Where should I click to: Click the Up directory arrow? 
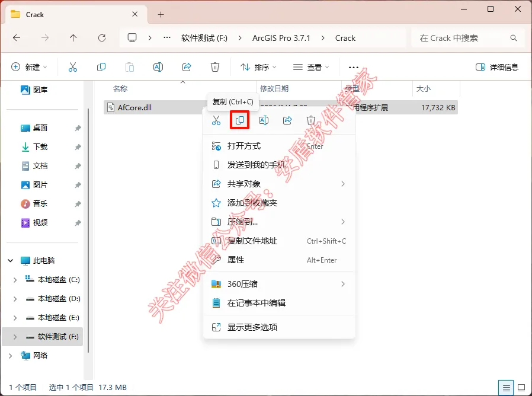[73, 38]
